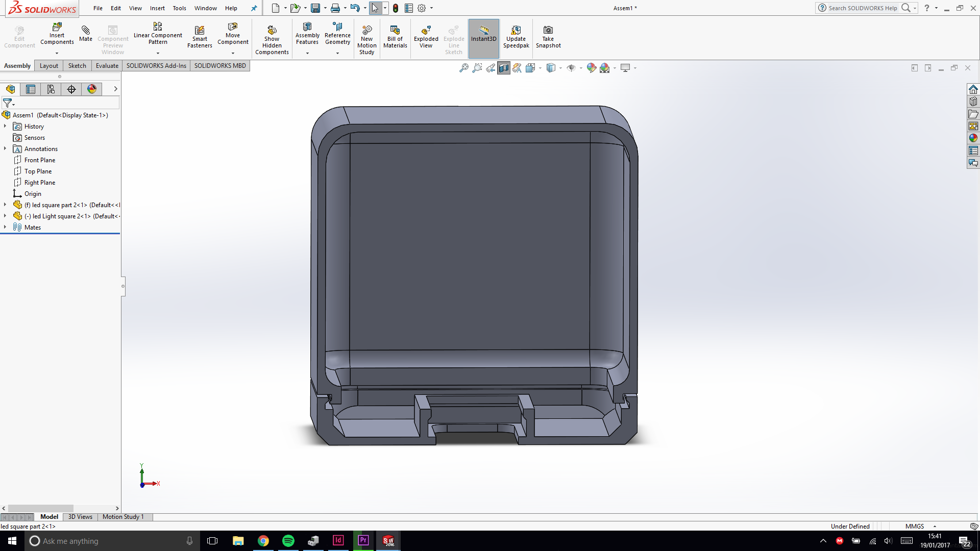Open Design Library task pane icon

pyautogui.click(x=973, y=102)
